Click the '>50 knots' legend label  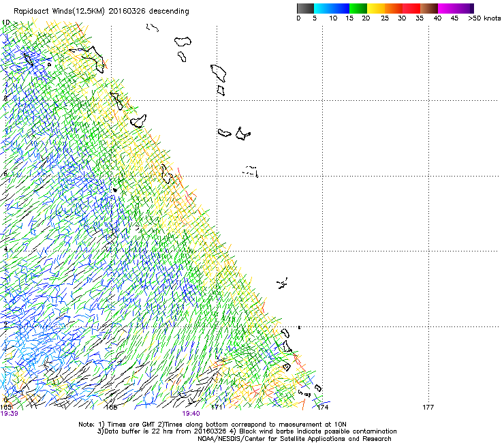coord(484,18)
